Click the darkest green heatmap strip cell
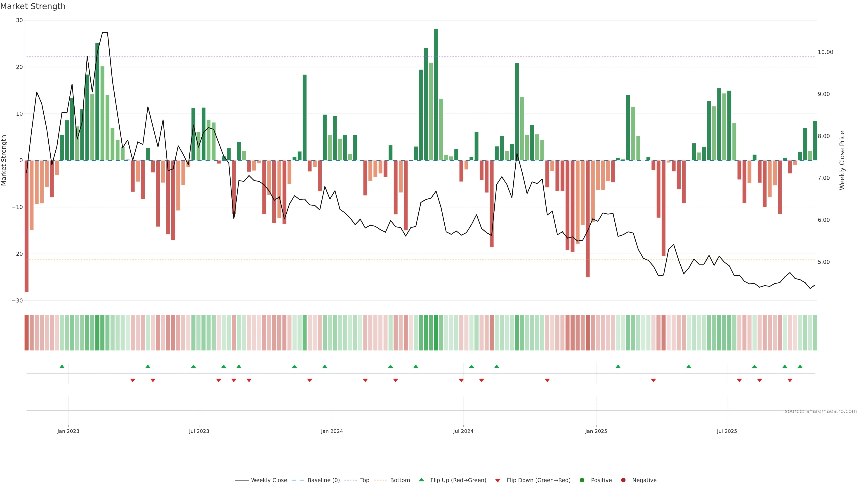This screenshot has width=868, height=488. point(436,333)
